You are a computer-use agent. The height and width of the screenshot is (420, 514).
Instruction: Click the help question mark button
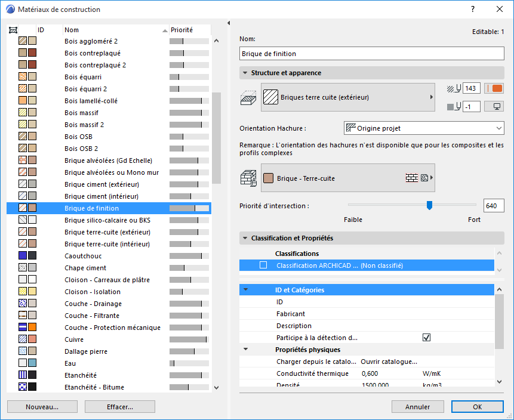pyautogui.click(x=473, y=9)
